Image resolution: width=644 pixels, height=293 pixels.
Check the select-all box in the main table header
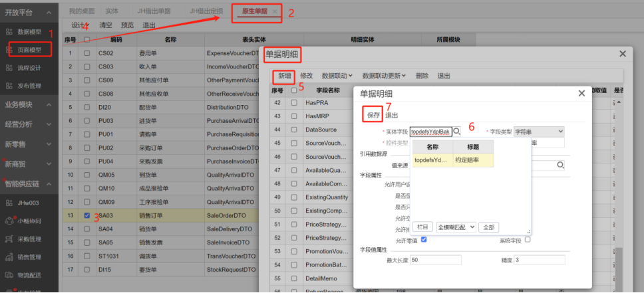pos(87,40)
